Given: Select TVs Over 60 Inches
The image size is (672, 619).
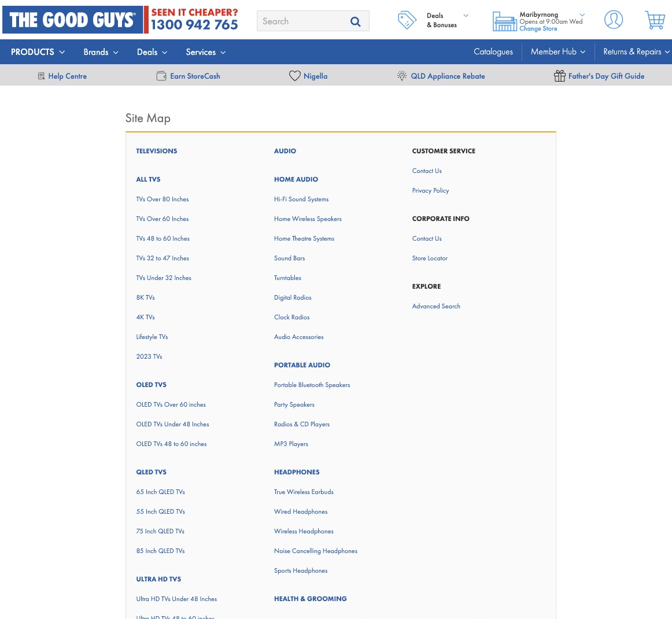Looking at the screenshot, I should pyautogui.click(x=163, y=219).
